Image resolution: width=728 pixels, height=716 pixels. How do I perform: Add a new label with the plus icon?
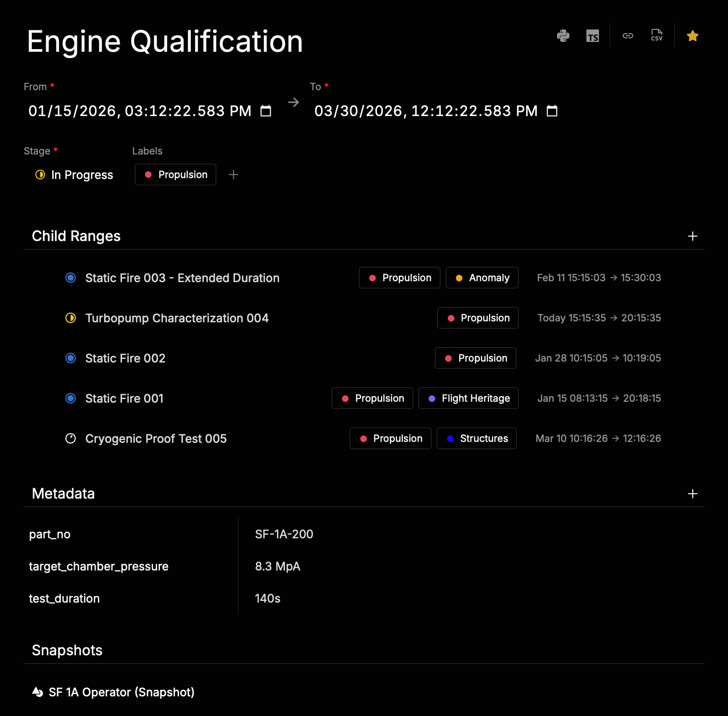(x=233, y=175)
